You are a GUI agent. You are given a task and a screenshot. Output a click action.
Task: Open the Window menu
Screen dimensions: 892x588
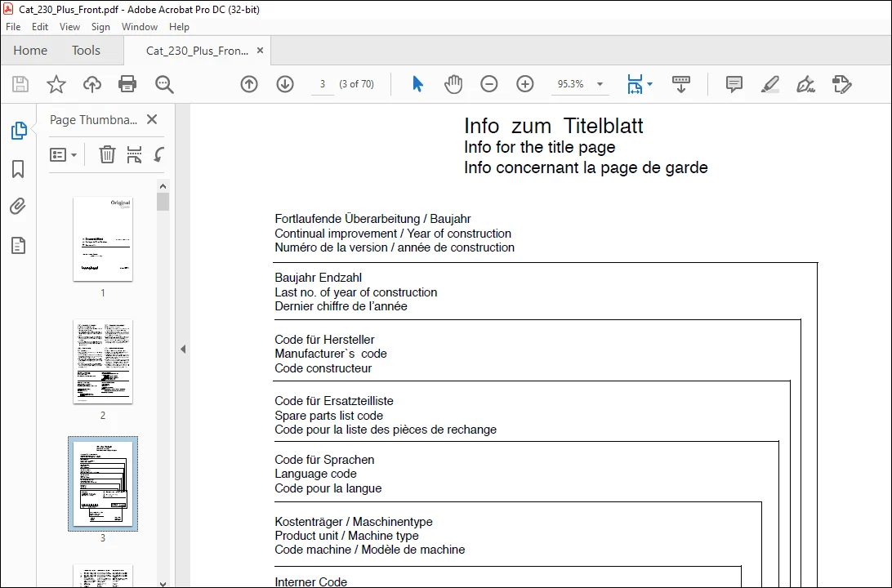[140, 27]
